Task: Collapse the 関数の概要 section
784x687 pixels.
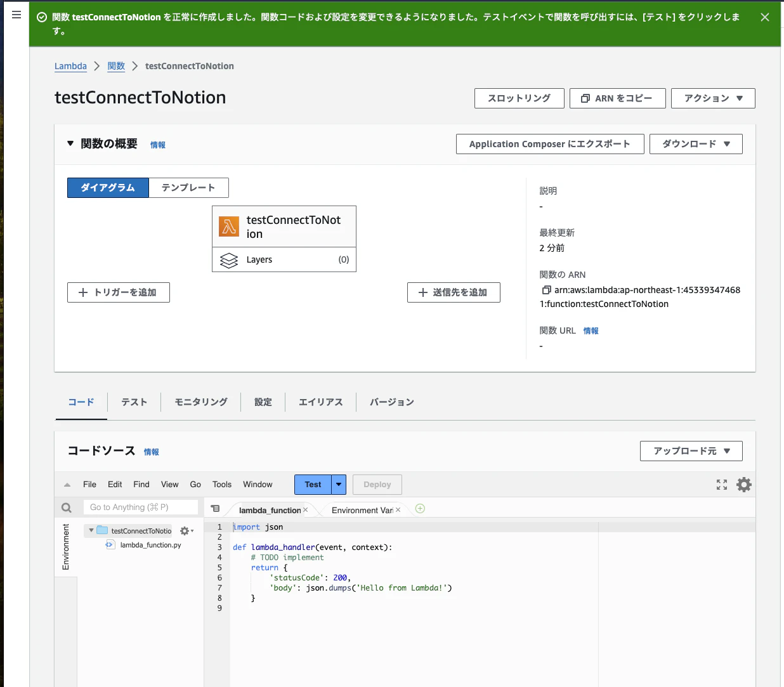Action: 70,143
